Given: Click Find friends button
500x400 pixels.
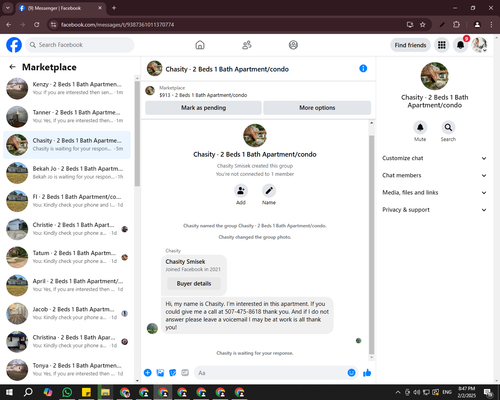Looking at the screenshot, I should tap(410, 45).
